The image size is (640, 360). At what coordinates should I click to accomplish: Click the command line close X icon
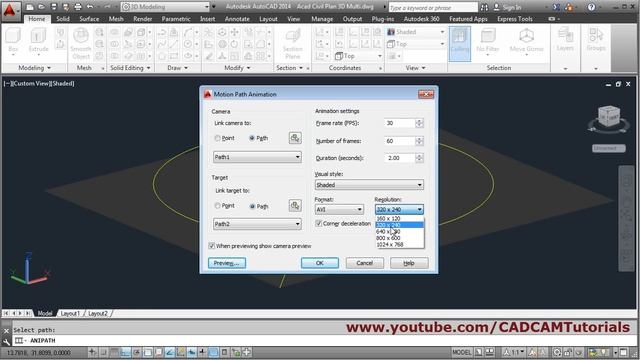6,330
